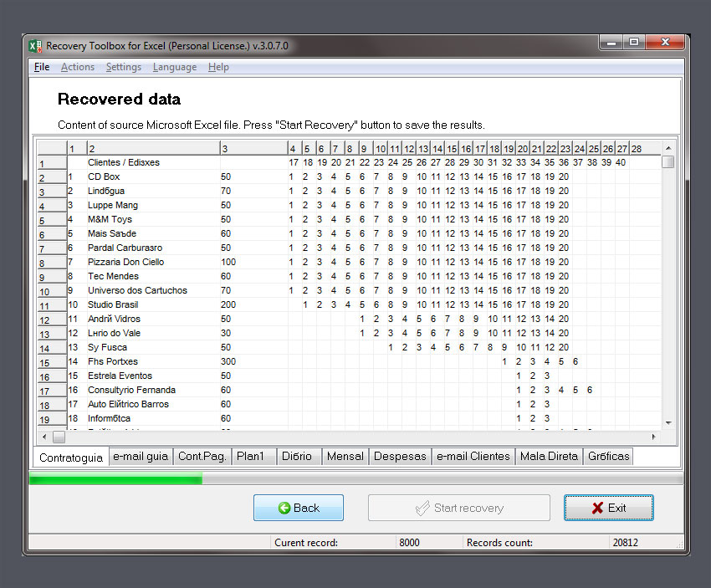Select row header 11
The image size is (711, 588).
[x=52, y=305]
